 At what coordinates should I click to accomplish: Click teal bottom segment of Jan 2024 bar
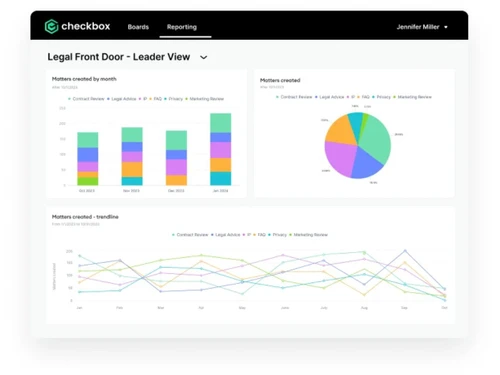point(220,179)
